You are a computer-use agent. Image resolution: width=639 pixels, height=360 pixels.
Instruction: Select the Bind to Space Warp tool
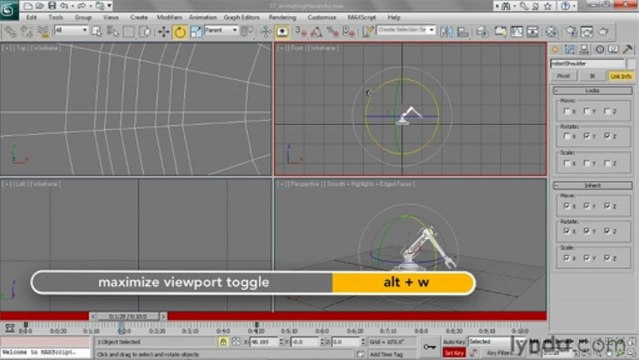click(x=43, y=31)
